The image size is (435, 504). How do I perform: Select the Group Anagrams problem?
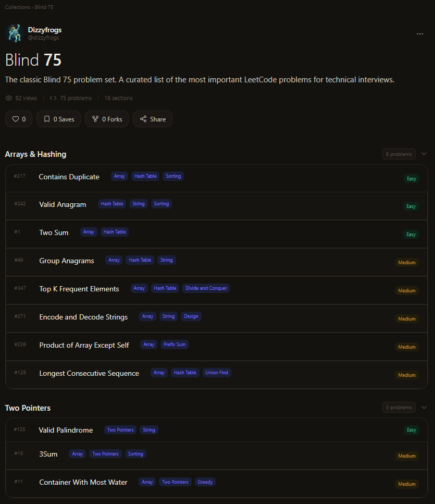coord(67,261)
